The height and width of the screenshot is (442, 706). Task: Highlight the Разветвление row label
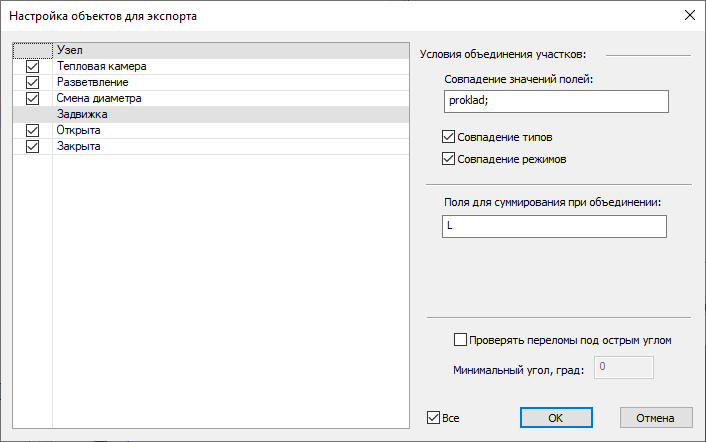(x=92, y=82)
